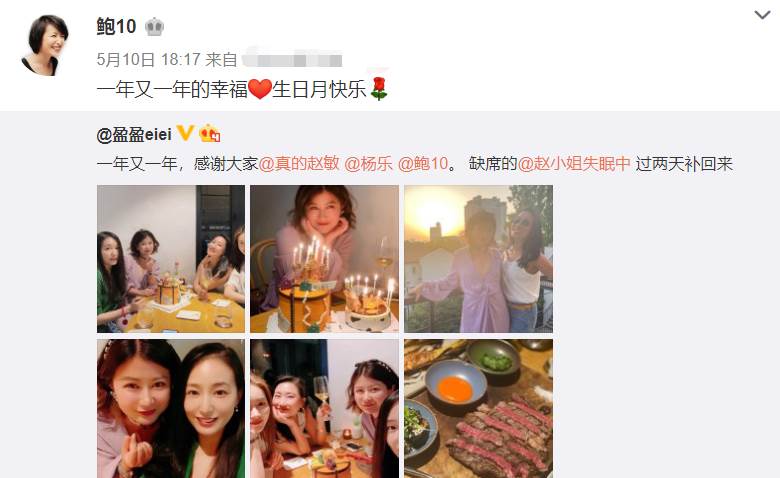Click the 5月10日 18:17 timestamp
The width and height of the screenshot is (780, 478).
tap(148, 60)
